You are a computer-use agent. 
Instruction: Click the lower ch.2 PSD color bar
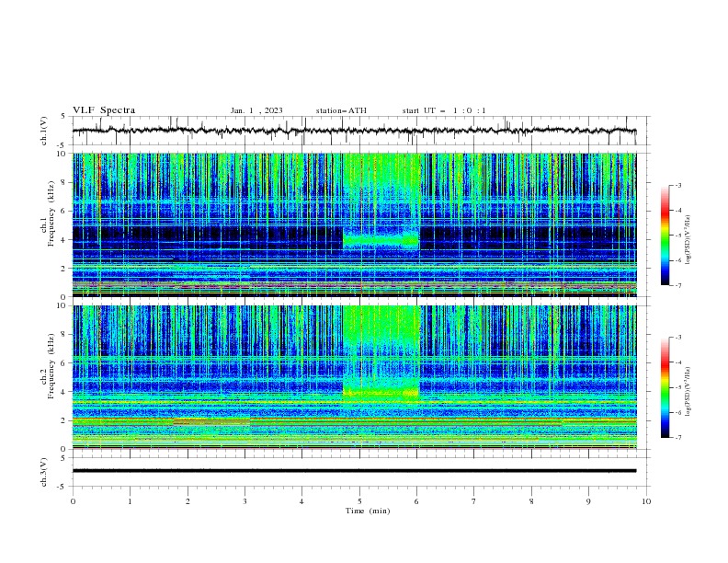(x=665, y=387)
